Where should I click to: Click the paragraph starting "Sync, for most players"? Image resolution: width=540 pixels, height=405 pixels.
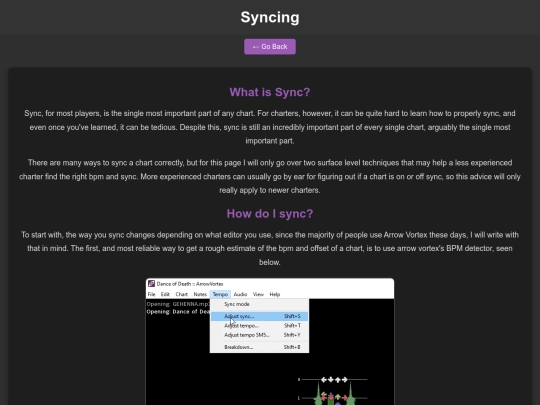pos(270,127)
